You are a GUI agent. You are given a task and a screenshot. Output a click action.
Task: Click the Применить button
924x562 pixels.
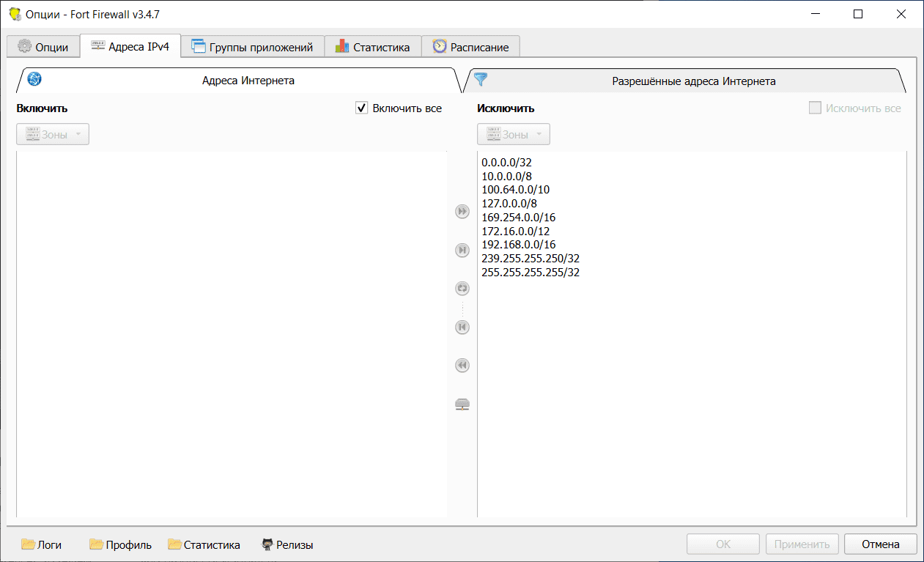tap(802, 544)
